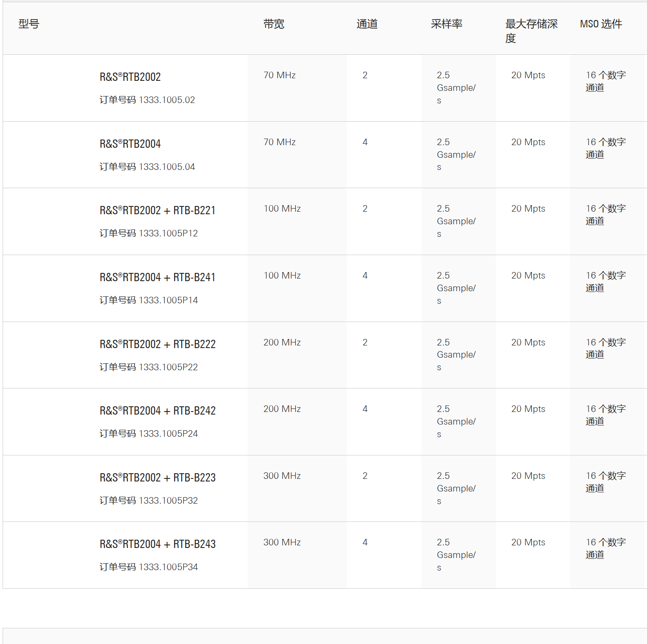This screenshot has width=647, height=644.
Task: Click the 采样率 column header
Action: pos(446,24)
